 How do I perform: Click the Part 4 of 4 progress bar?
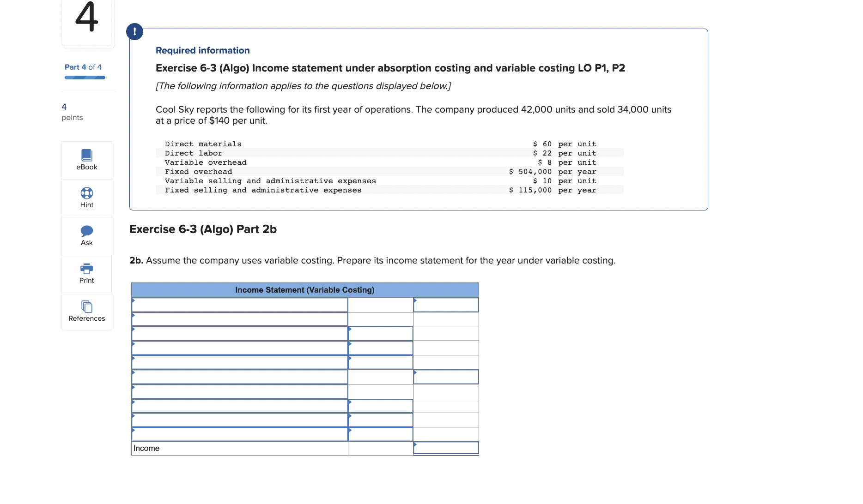pyautogui.click(x=85, y=78)
